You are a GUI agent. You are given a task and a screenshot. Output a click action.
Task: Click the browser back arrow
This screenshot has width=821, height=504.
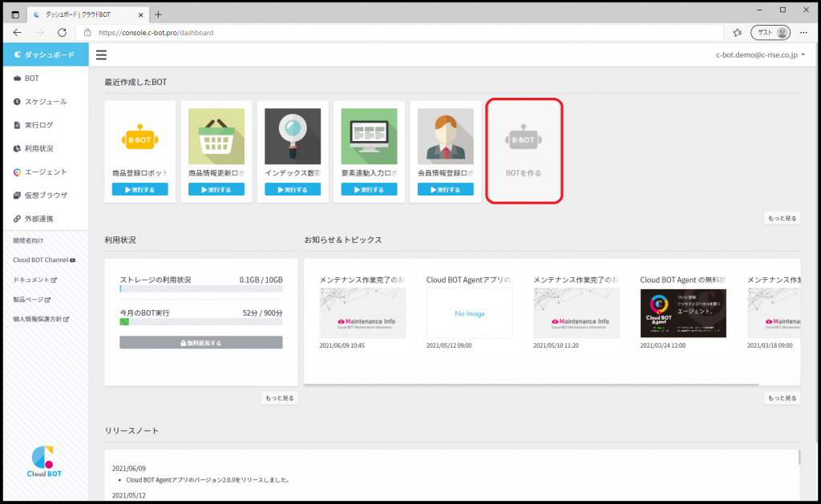pyautogui.click(x=18, y=32)
